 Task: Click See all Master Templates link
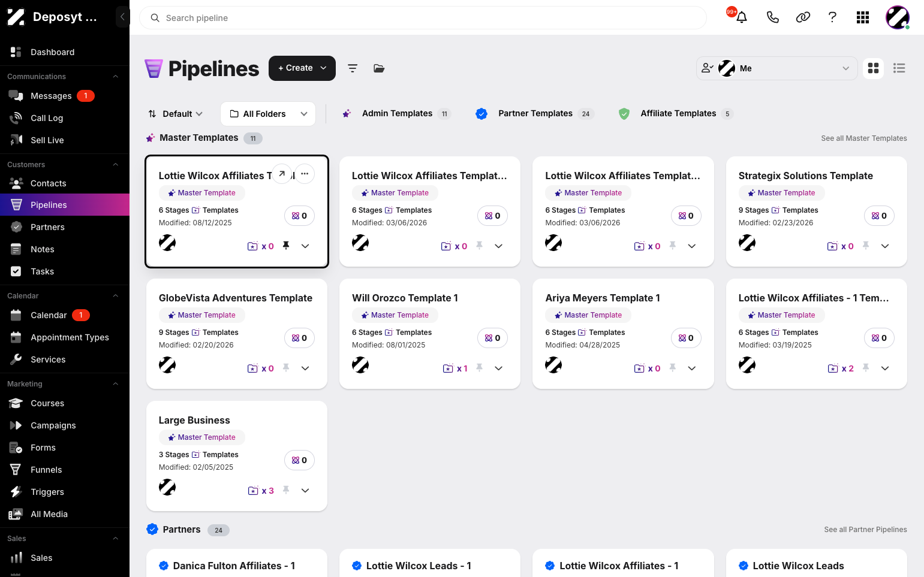(864, 138)
